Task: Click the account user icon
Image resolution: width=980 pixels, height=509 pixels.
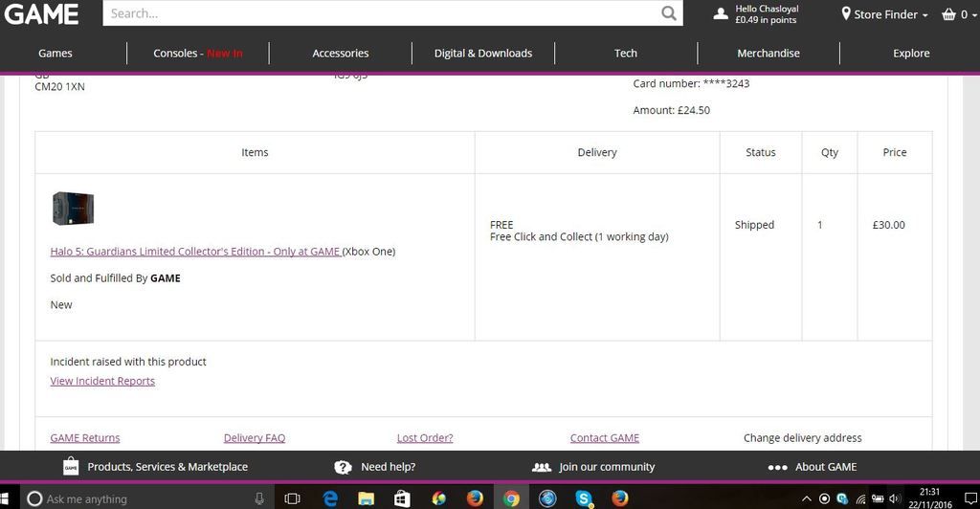Action: [721, 13]
